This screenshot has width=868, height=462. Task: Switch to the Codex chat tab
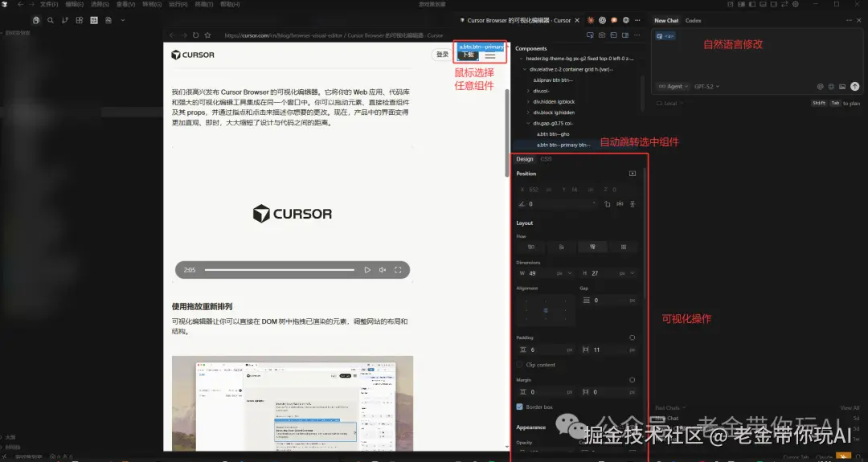[x=693, y=20]
